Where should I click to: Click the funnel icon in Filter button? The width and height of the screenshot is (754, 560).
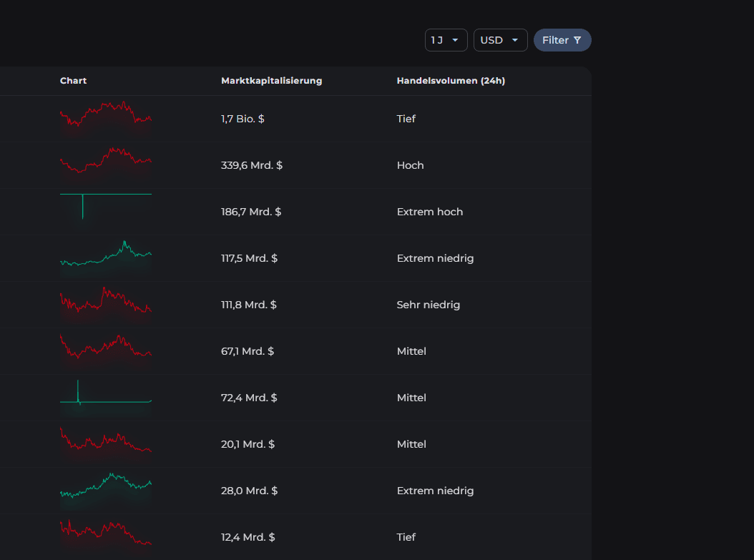click(577, 41)
